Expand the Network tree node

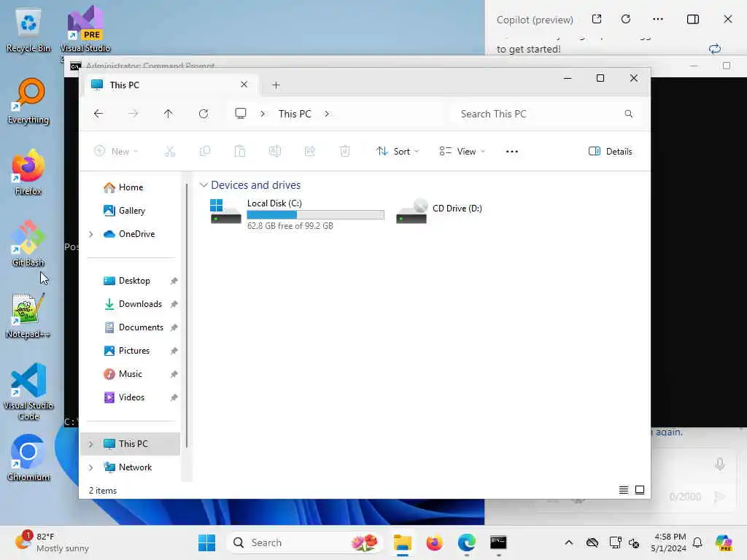point(91,467)
